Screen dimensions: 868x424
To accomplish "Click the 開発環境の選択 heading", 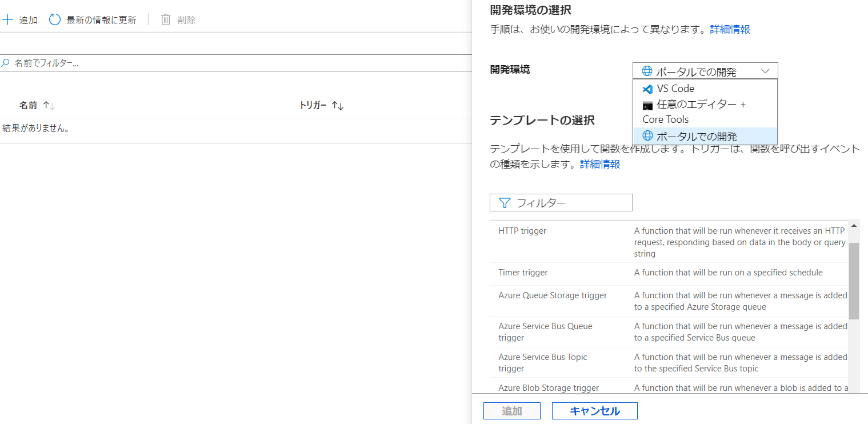I will click(531, 10).
